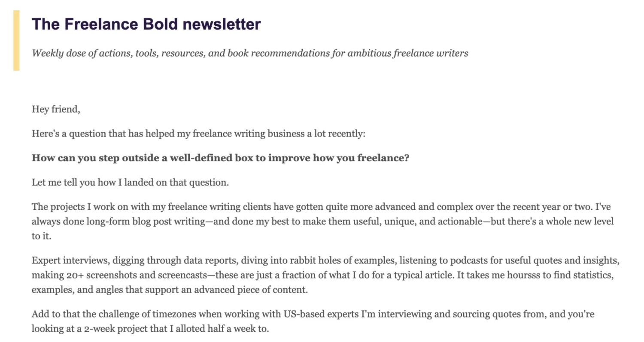Click the yellow vertical accent bar

click(x=16, y=40)
